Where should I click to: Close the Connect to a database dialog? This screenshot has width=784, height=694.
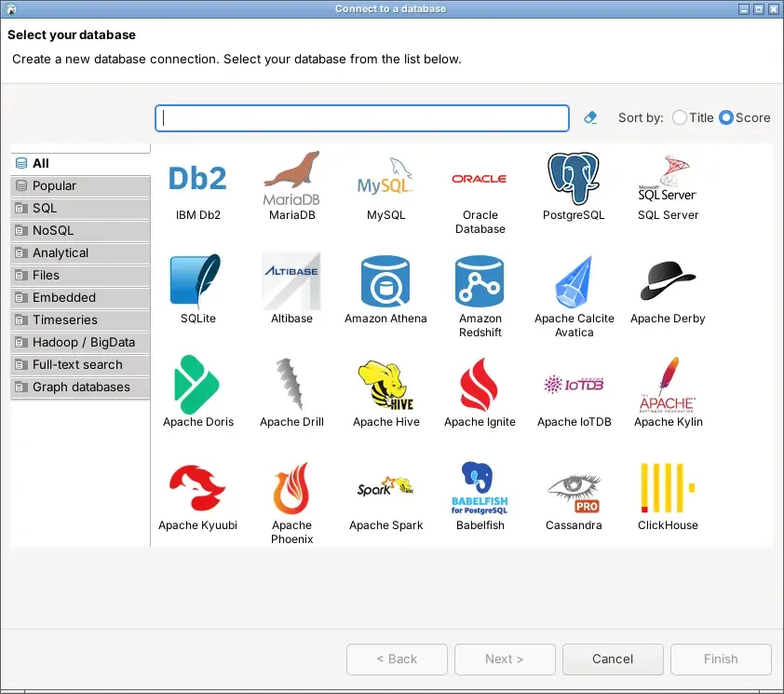click(x=773, y=9)
